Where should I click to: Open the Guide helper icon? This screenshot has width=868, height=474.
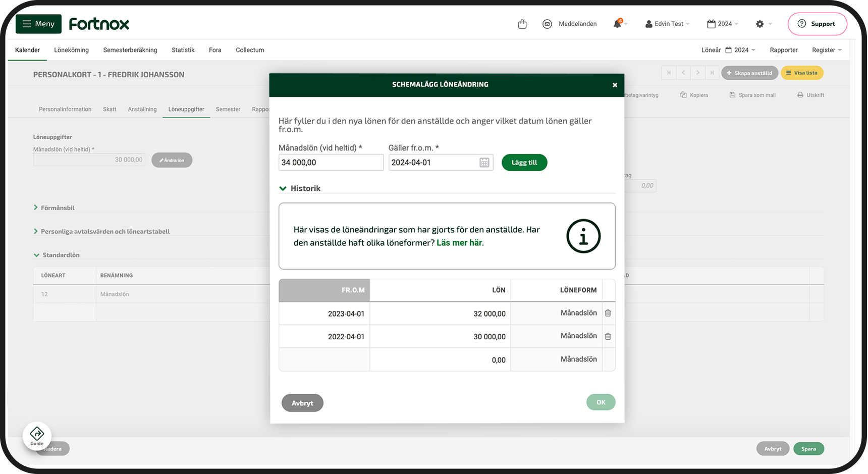(x=37, y=436)
